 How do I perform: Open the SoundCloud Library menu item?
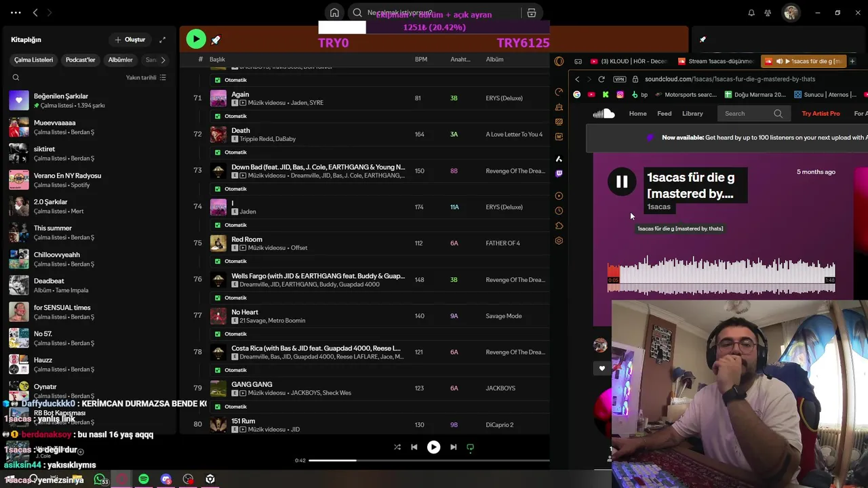(x=692, y=114)
